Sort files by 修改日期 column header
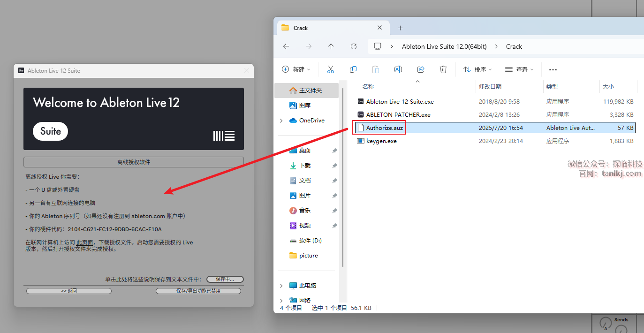The image size is (644, 333). click(490, 86)
